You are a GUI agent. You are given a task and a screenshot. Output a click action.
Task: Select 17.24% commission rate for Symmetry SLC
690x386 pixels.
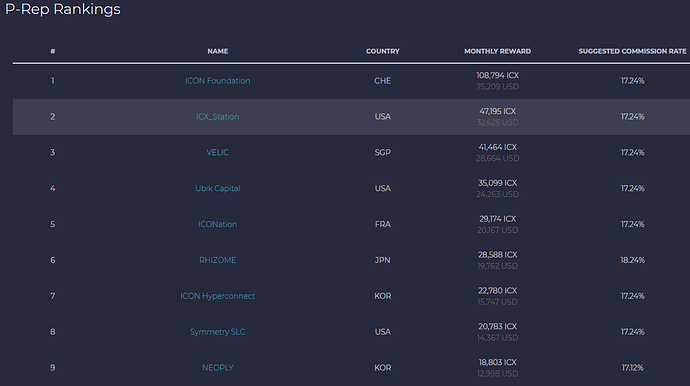632,332
